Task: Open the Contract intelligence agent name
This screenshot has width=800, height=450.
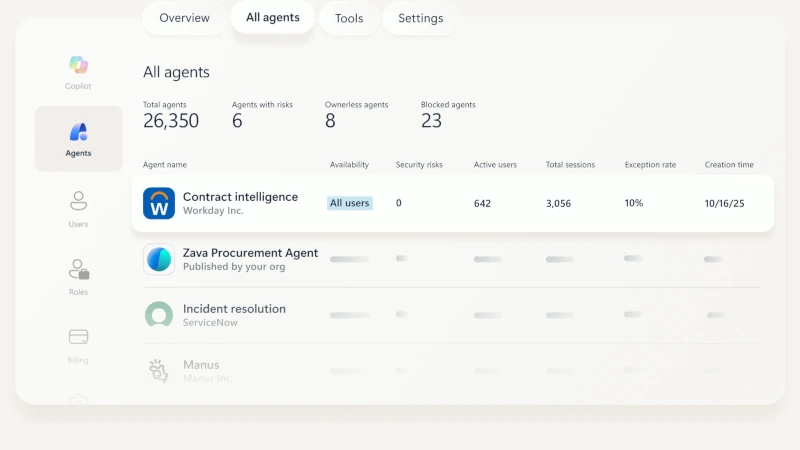Action: pyautogui.click(x=240, y=197)
